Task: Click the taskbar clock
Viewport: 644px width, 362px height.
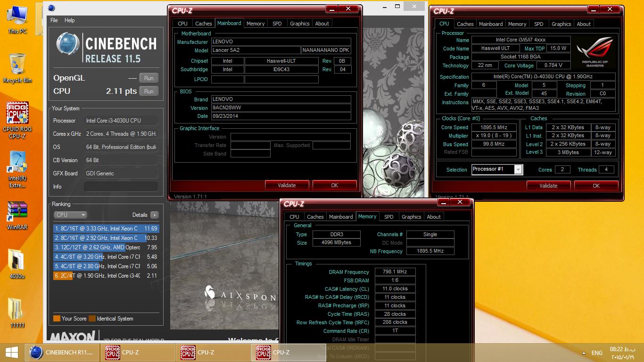Action: [x=622, y=353]
